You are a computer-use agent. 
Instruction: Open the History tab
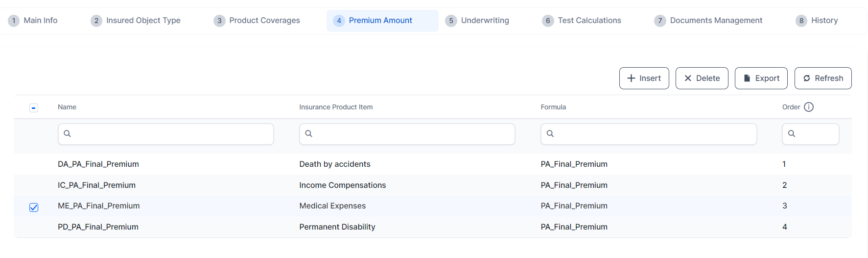[x=817, y=21]
